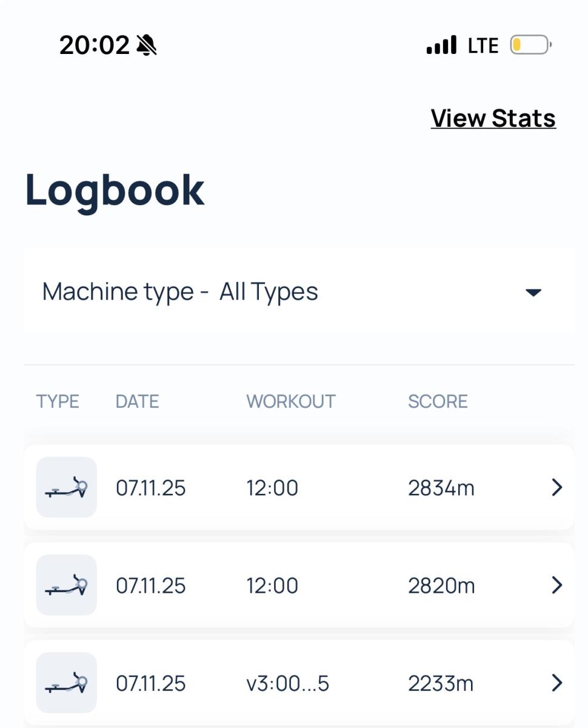Tap the LTE network indicator
The height and width of the screenshot is (728, 588).
tap(483, 45)
